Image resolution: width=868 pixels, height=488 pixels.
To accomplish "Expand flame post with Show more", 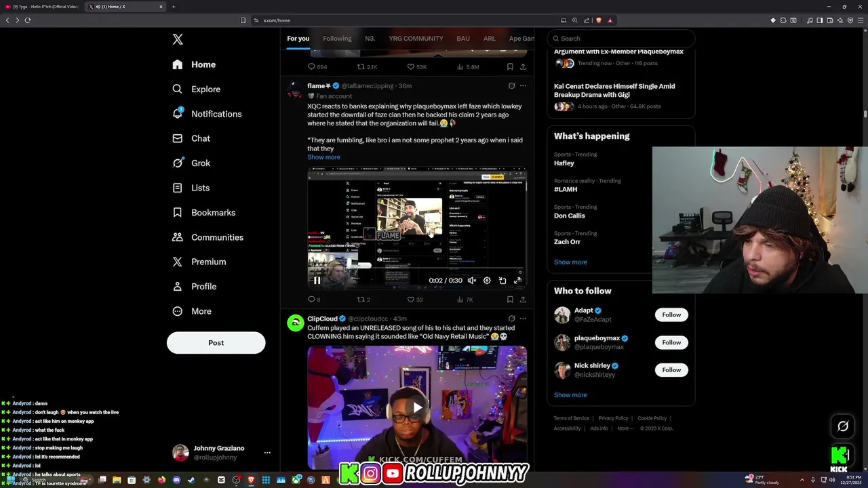I will point(323,157).
